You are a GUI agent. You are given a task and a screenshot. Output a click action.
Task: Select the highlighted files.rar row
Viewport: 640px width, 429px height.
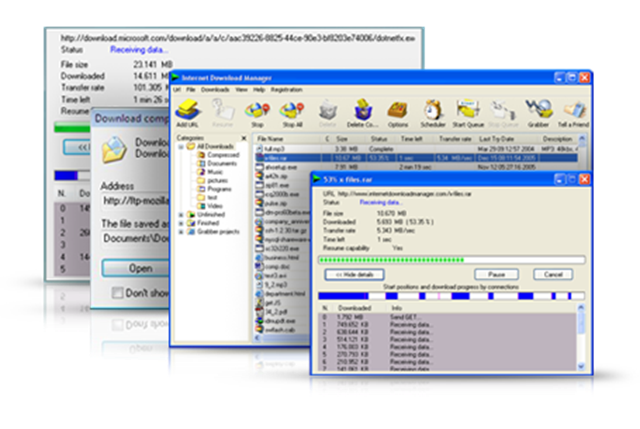pos(416,158)
